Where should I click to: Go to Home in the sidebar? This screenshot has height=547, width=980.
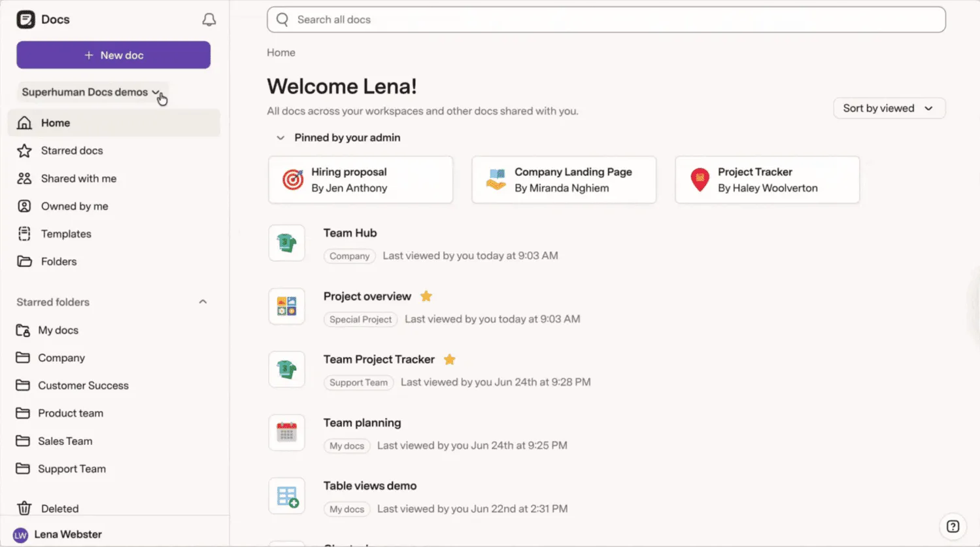point(114,123)
